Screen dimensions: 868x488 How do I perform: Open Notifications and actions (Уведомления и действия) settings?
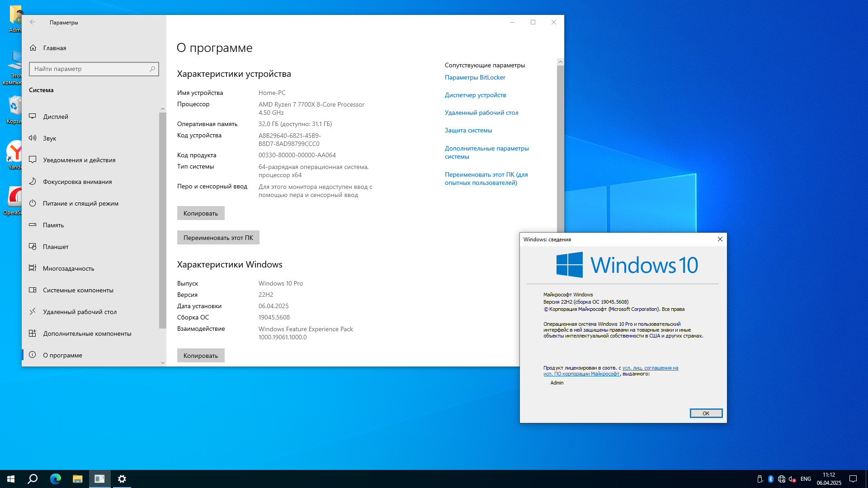click(79, 160)
